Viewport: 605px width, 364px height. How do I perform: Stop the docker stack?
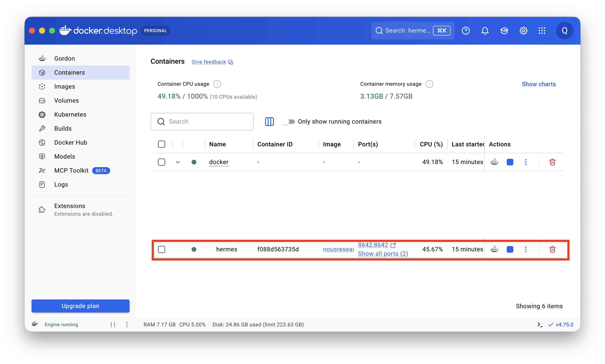pos(510,162)
